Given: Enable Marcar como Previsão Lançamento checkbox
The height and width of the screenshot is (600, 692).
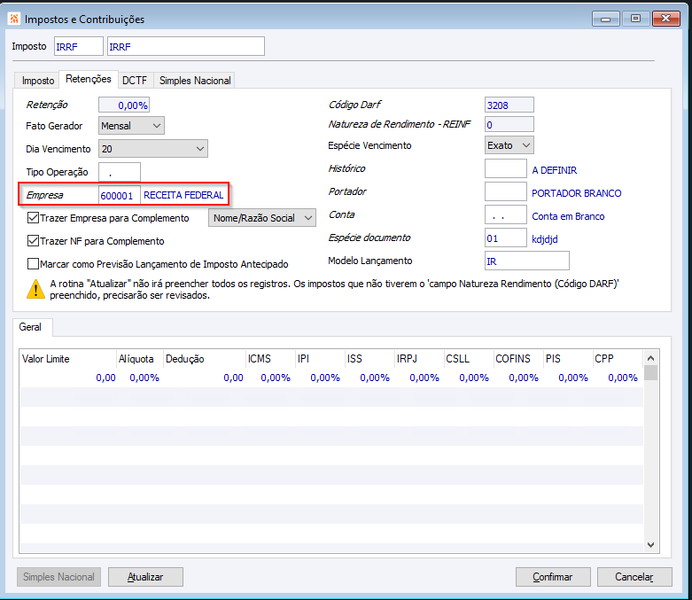Looking at the screenshot, I should click(33, 264).
